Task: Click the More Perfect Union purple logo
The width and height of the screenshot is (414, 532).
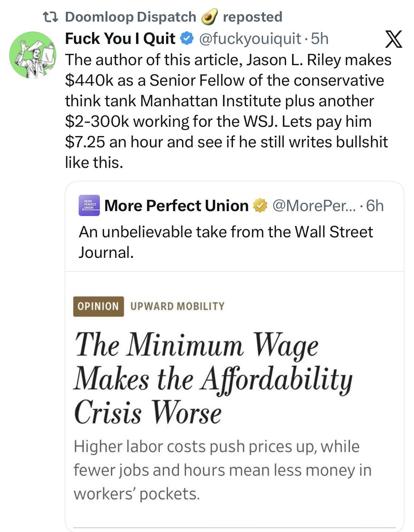Action: coord(89,205)
